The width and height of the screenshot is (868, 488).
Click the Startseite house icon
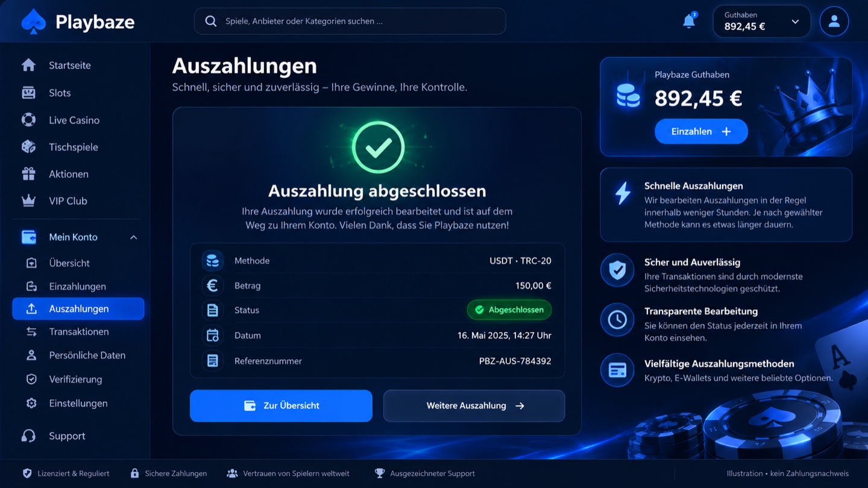click(x=28, y=65)
